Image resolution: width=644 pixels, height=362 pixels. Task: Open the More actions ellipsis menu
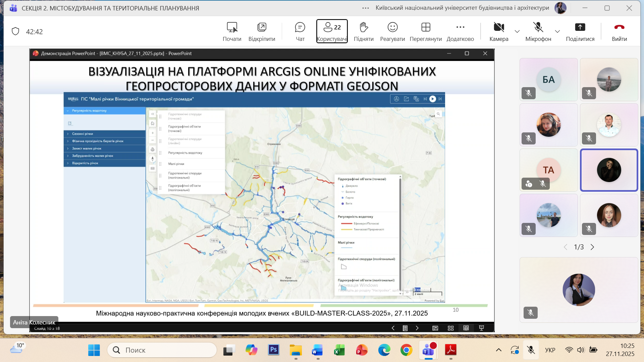click(x=460, y=32)
